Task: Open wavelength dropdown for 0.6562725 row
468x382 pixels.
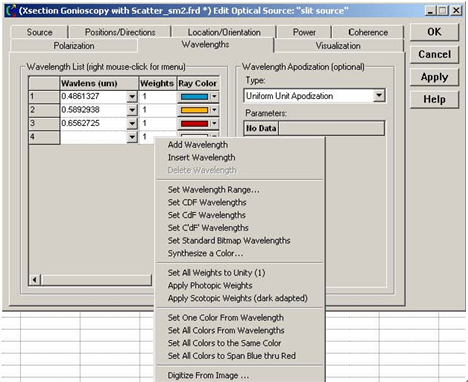Action: point(132,123)
